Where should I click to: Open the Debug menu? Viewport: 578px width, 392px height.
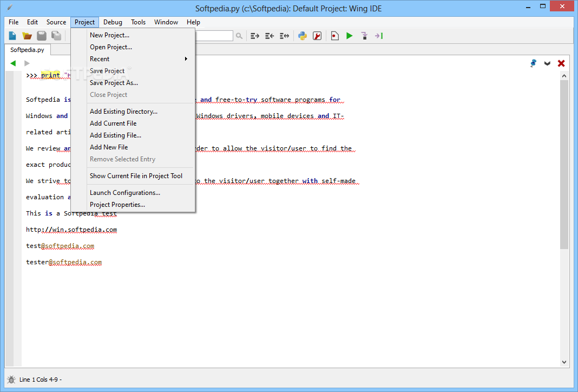[113, 22]
